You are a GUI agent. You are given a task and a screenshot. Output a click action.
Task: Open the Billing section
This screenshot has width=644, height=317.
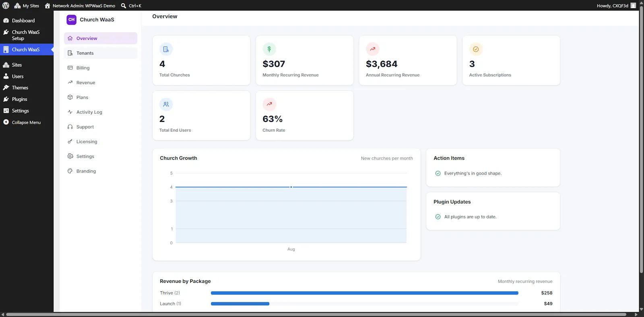[101, 68]
